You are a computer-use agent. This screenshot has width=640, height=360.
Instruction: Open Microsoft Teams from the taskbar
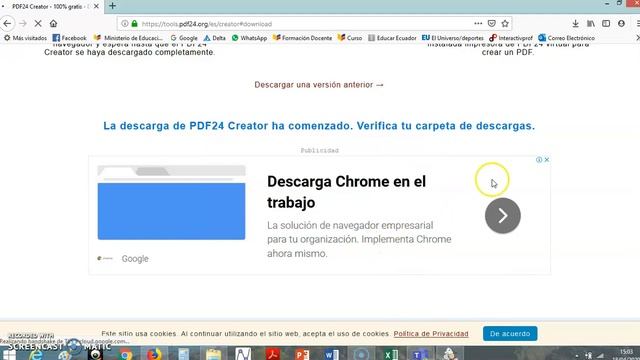(x=419, y=354)
